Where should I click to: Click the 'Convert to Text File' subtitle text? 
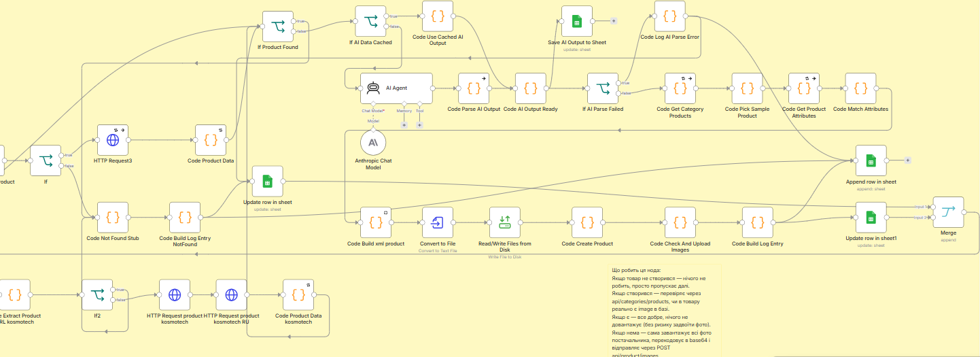pos(438,251)
